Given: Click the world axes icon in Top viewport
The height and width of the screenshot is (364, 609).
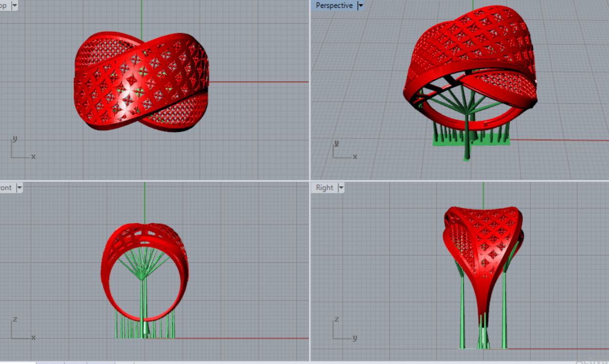Looking at the screenshot, I should (x=21, y=149).
